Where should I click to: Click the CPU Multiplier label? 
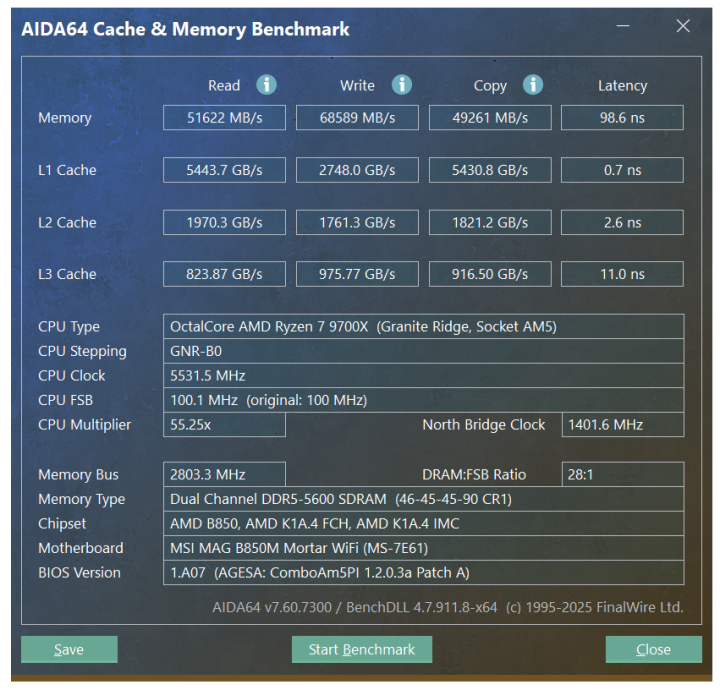pyautogui.click(x=84, y=425)
